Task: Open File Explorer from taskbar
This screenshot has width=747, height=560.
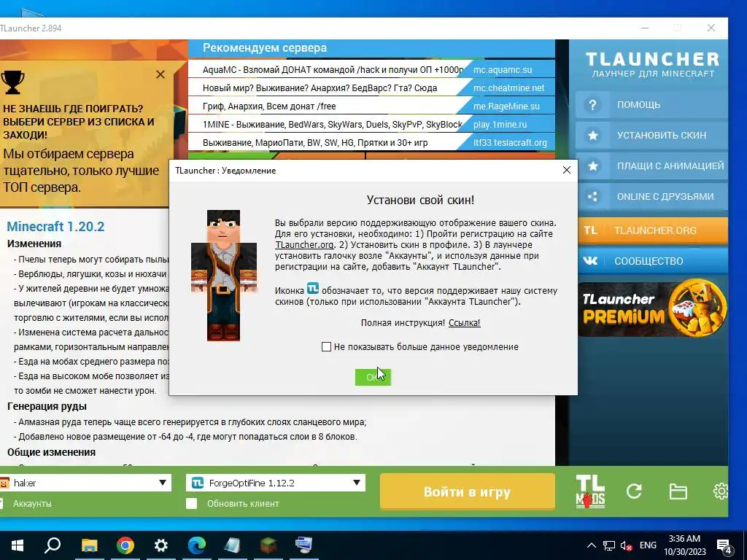Action: coord(89,545)
